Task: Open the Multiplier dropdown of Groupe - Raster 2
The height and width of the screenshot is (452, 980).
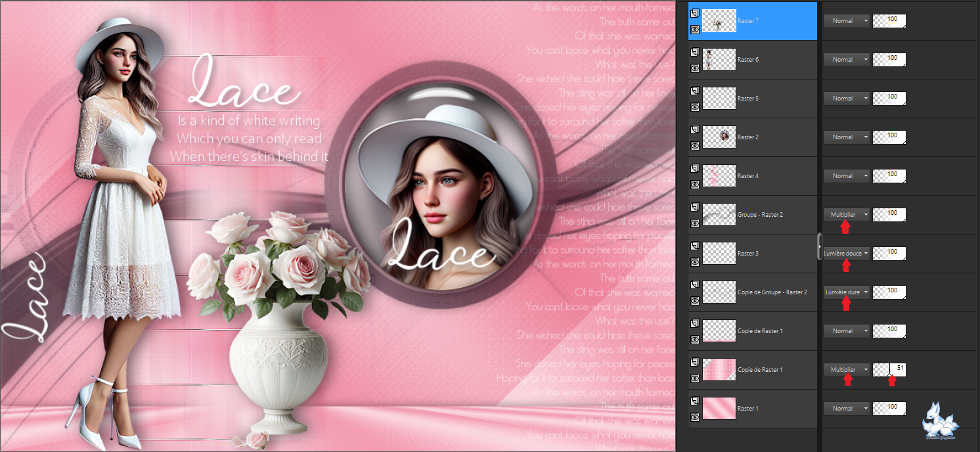Action: [x=847, y=215]
